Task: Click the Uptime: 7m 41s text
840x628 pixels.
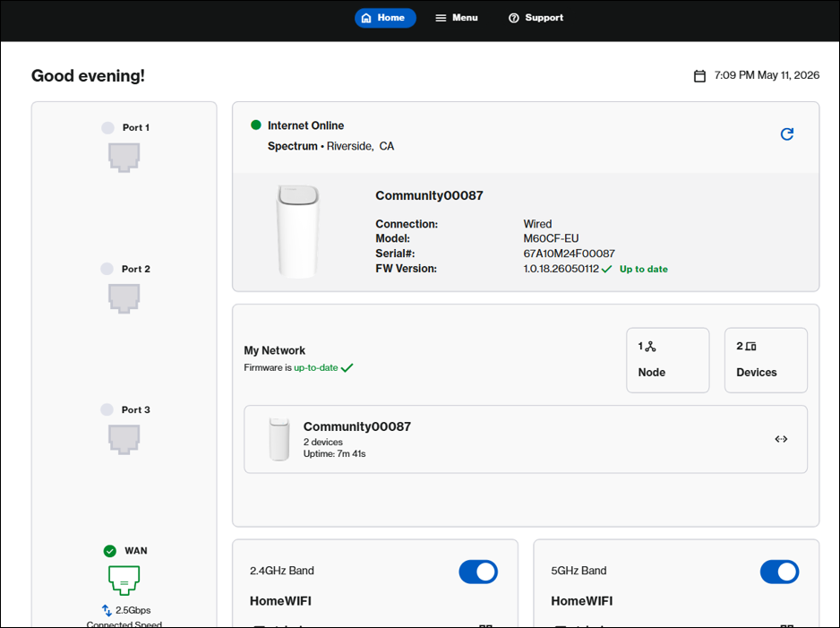Action: coord(334,454)
